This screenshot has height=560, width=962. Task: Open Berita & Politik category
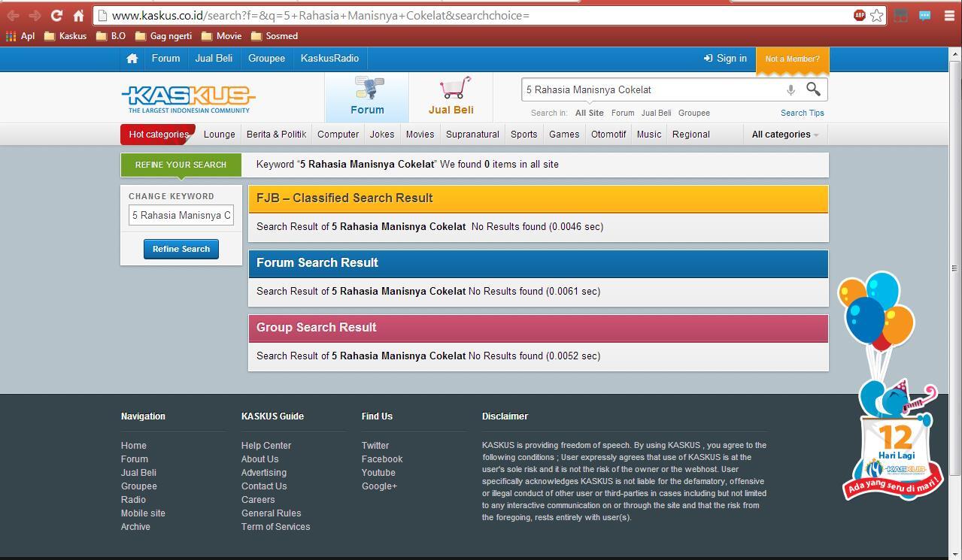coord(276,135)
